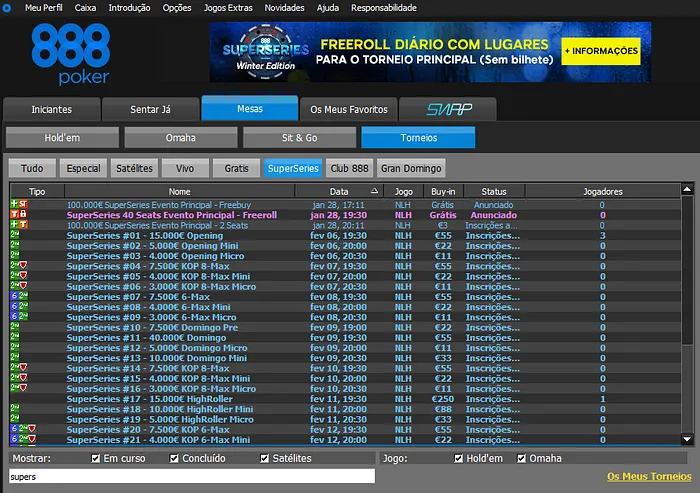Viewport: 700px width, 493px height.
Task: Open the Os Meus Torneios link
Action: pos(649,476)
